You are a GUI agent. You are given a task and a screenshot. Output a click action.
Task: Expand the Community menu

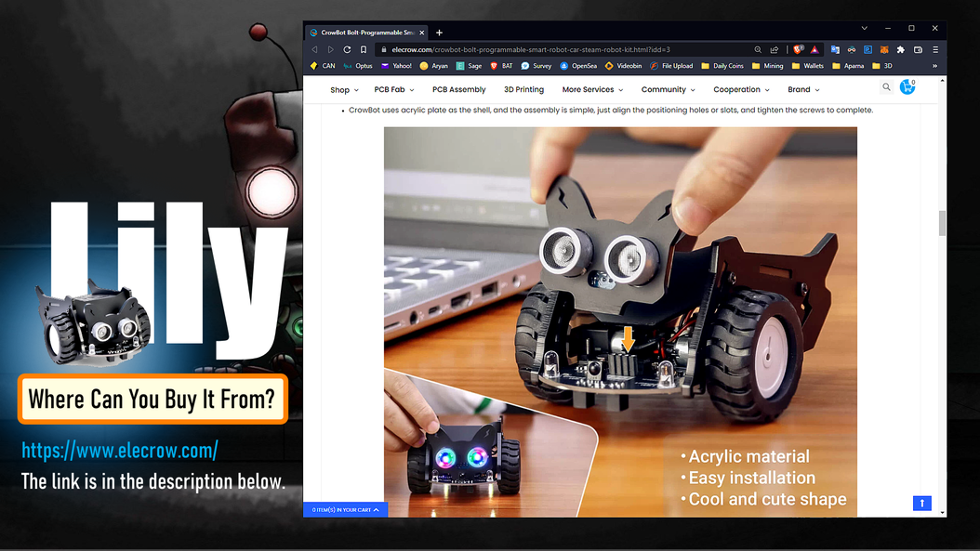click(x=669, y=90)
